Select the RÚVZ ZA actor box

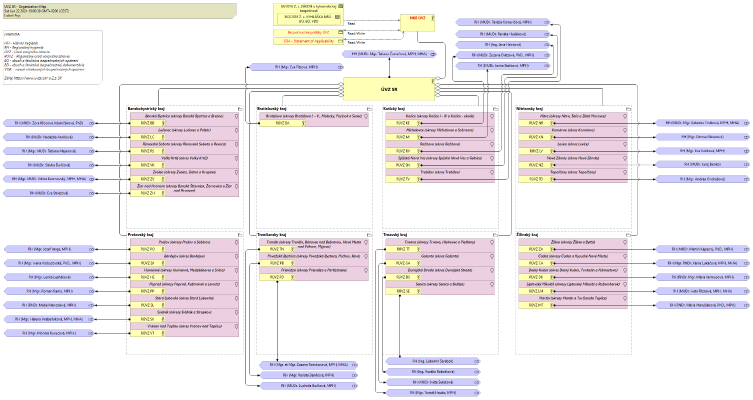536,249
